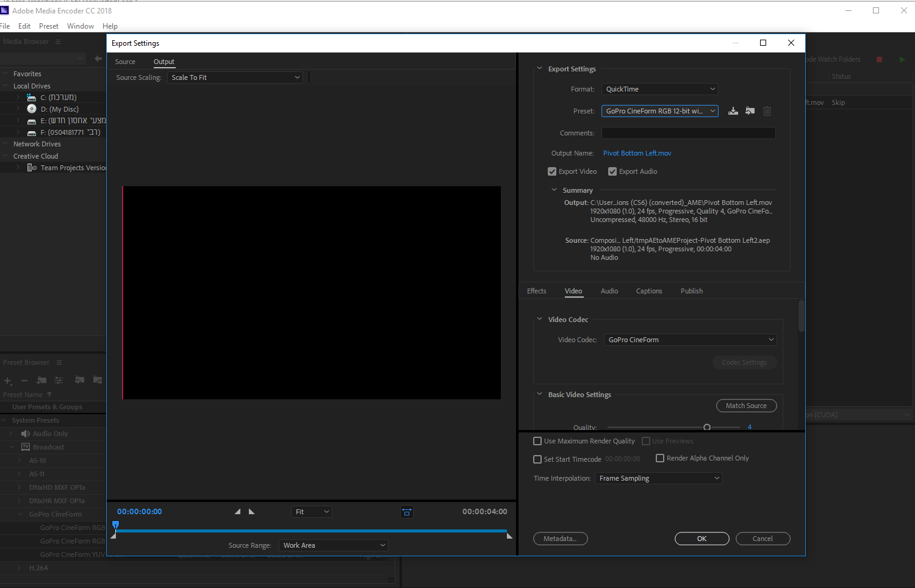Click the Preset Settings sliders icon
The width and height of the screenshot is (915, 588).
59,380
